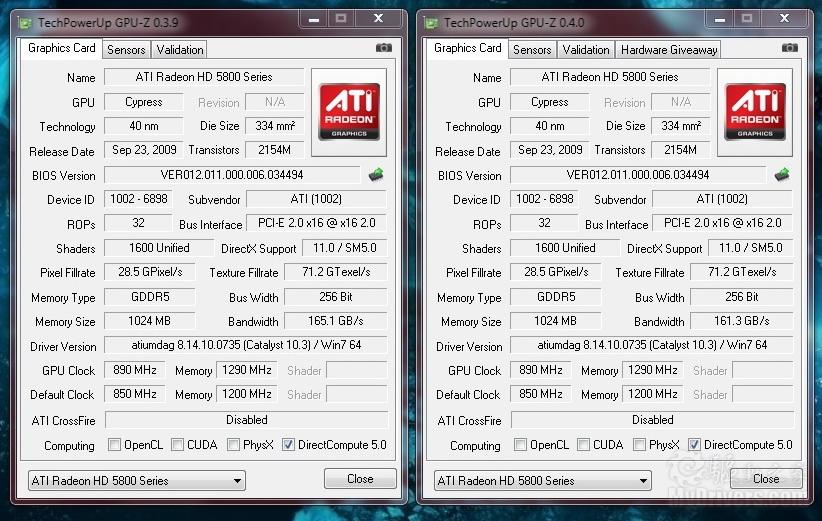The height and width of the screenshot is (521, 822).
Task: Click camera screenshot icon in GPU-Z 0.3.9
Action: click(x=384, y=48)
